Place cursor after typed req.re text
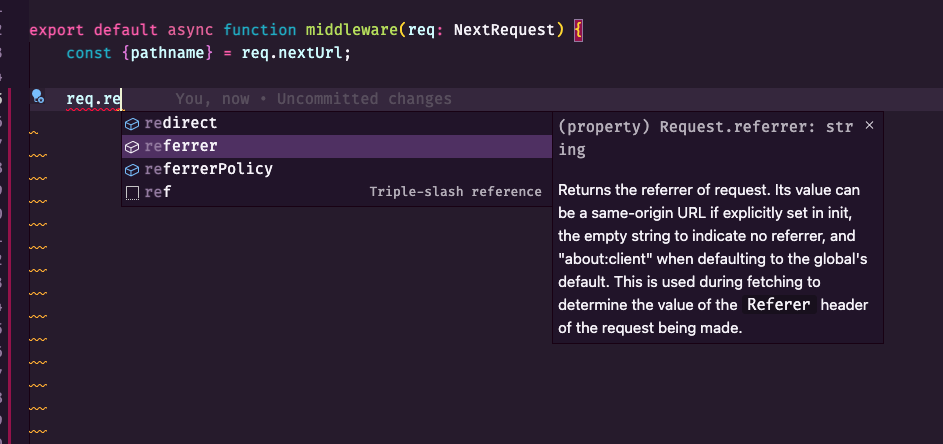Image resolution: width=943 pixels, height=444 pixels. click(x=123, y=99)
